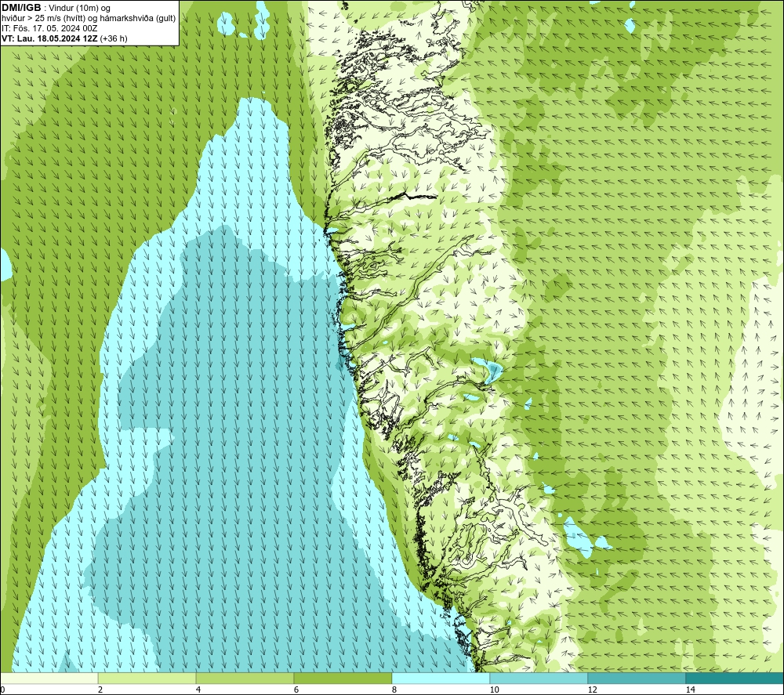
Task: Click the scale label '14'
Action: (690, 690)
